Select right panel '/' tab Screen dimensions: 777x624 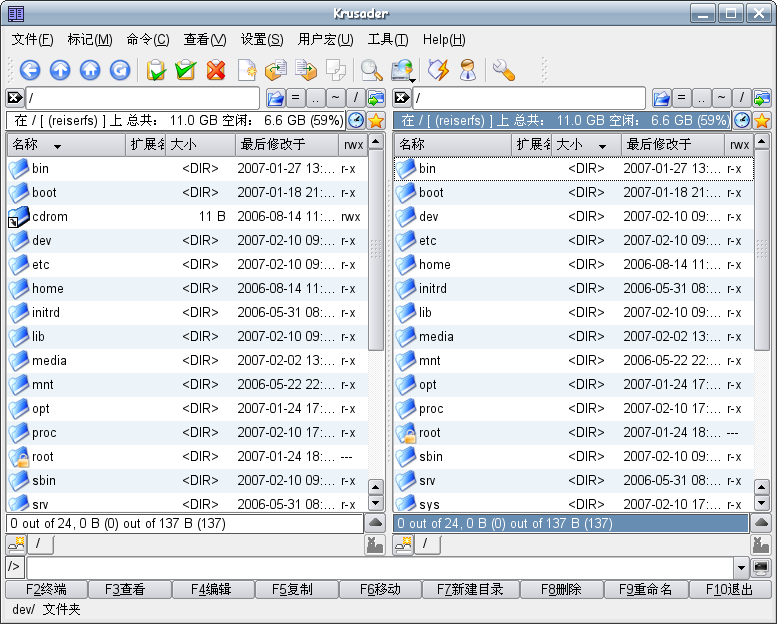[x=426, y=544]
